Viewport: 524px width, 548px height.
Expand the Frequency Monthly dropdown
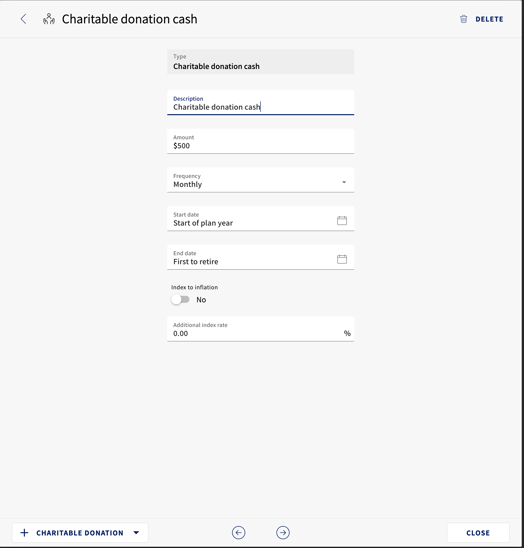[x=260, y=180]
